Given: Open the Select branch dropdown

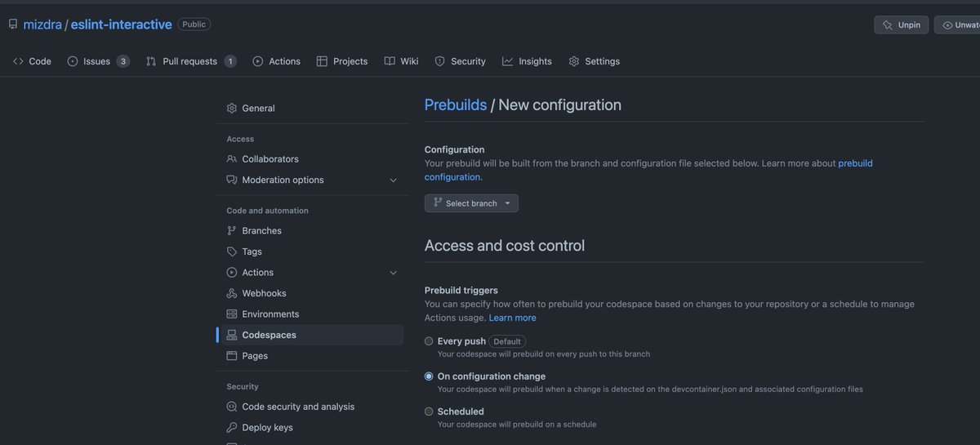Looking at the screenshot, I should click(x=471, y=203).
